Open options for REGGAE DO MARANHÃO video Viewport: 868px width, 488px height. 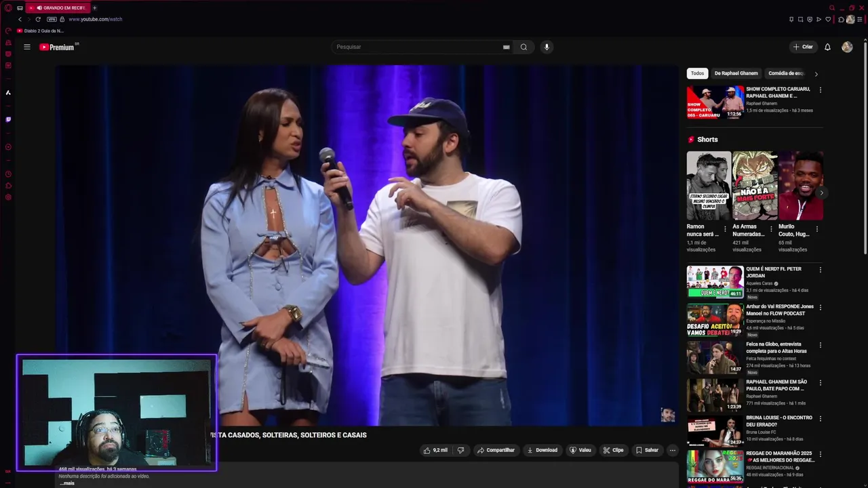pyautogui.click(x=820, y=454)
